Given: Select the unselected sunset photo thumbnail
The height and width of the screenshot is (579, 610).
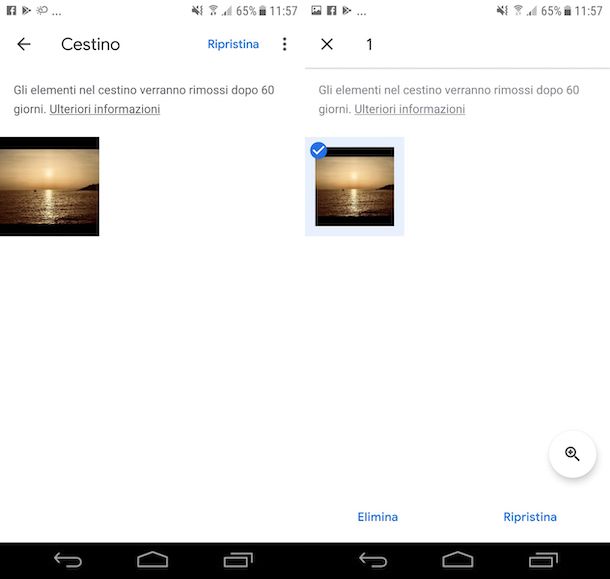Looking at the screenshot, I should 49,186.
